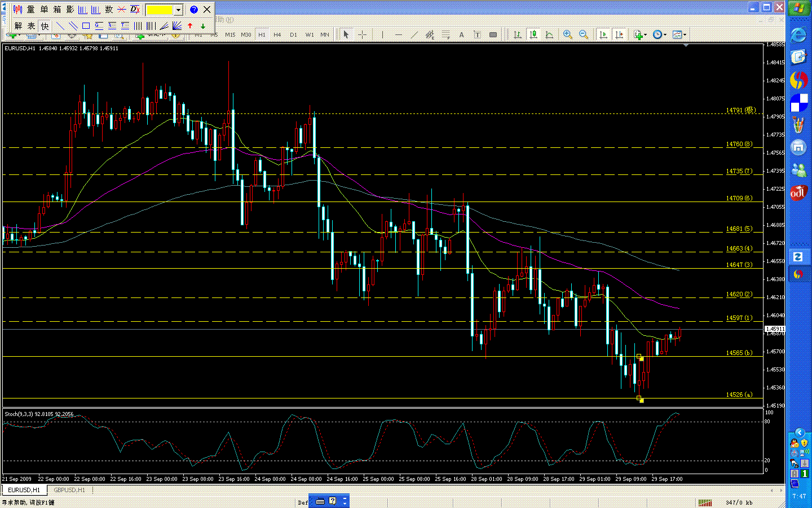Switch to M30 timeframe
This screenshot has width=812, height=508.
pyautogui.click(x=246, y=35)
